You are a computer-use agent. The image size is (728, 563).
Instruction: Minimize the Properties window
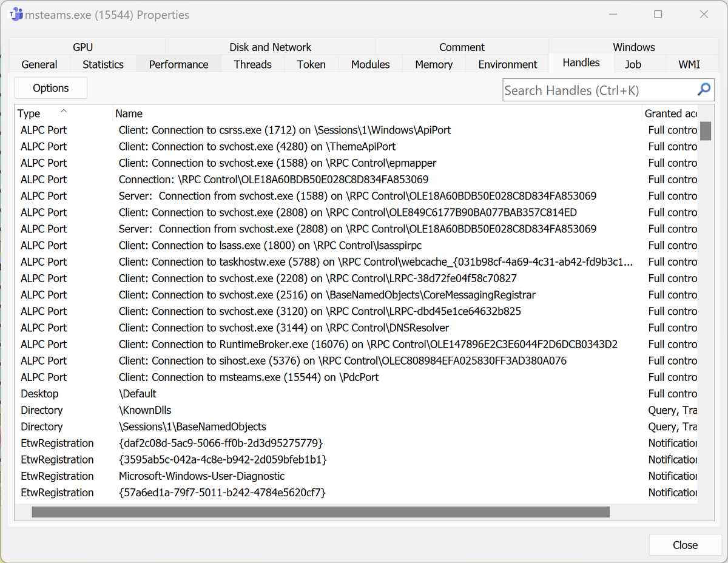tap(613, 14)
